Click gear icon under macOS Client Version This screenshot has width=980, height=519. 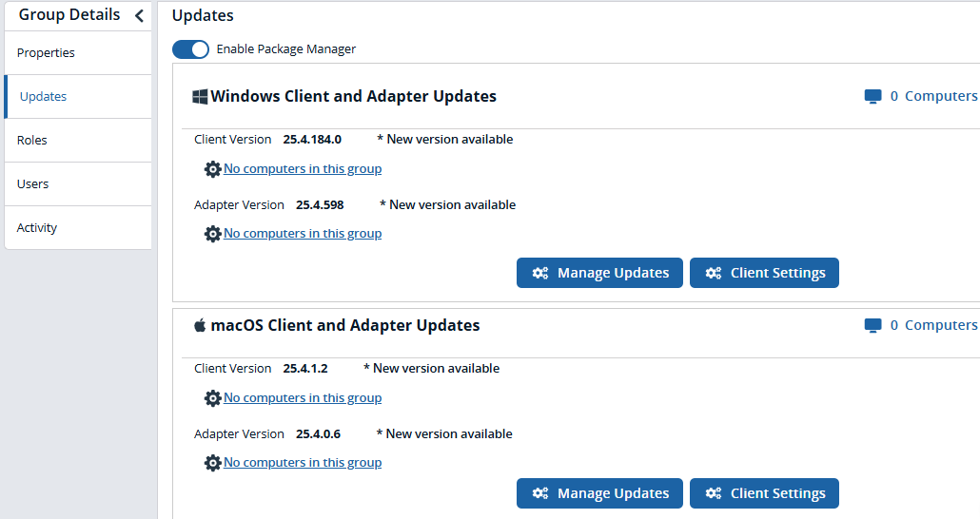coord(213,398)
